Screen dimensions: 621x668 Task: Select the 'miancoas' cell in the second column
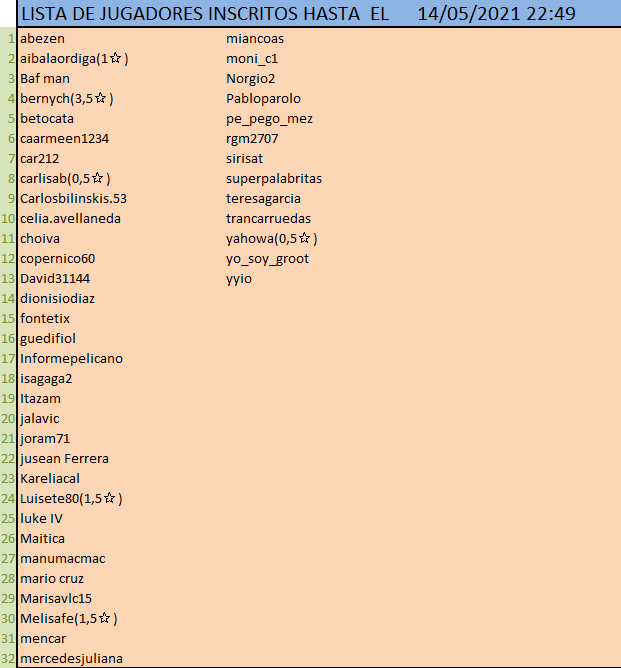pyautogui.click(x=255, y=38)
